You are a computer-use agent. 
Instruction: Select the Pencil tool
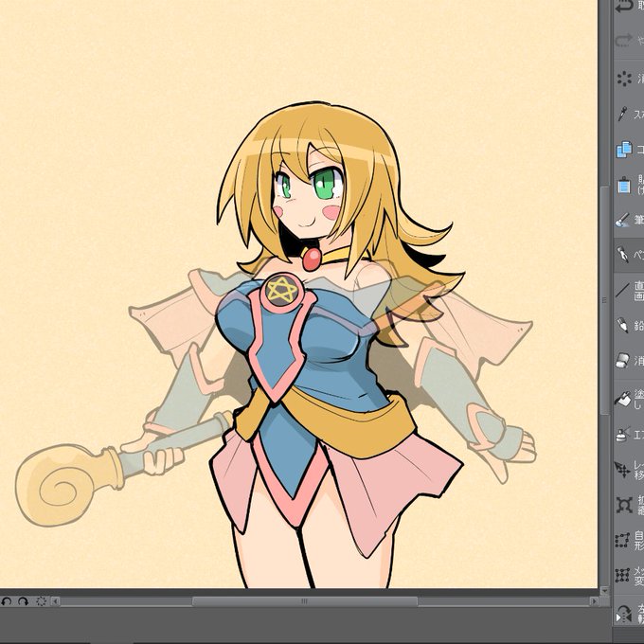[623, 325]
